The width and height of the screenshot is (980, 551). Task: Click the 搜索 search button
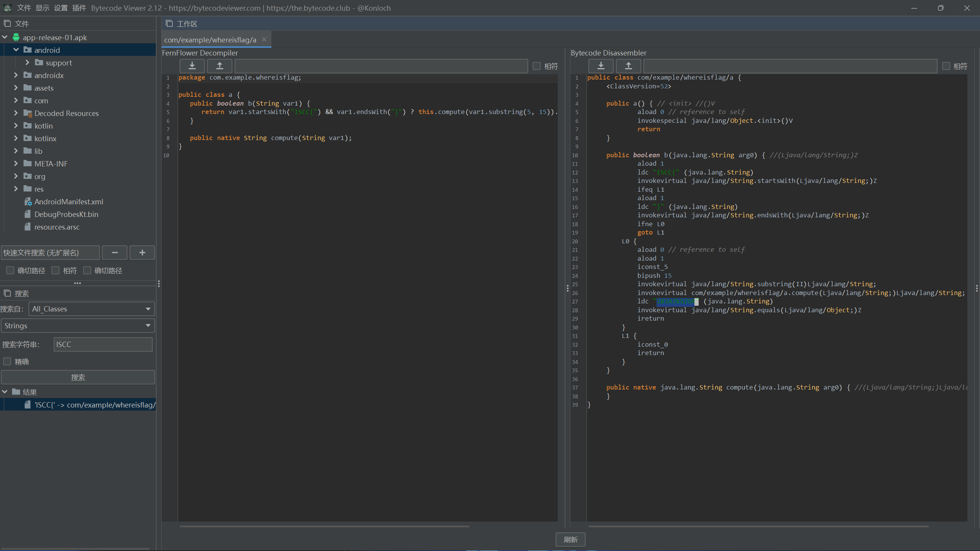point(78,377)
